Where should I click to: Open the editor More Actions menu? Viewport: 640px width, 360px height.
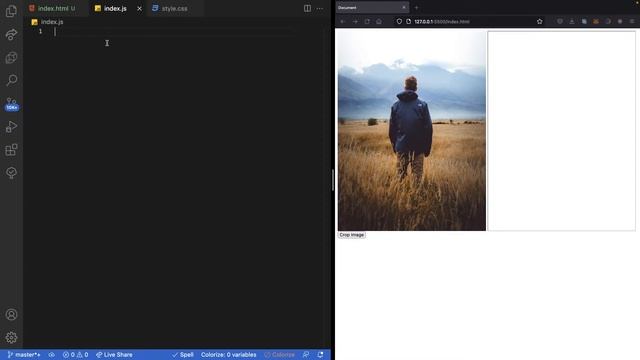pyautogui.click(x=320, y=8)
